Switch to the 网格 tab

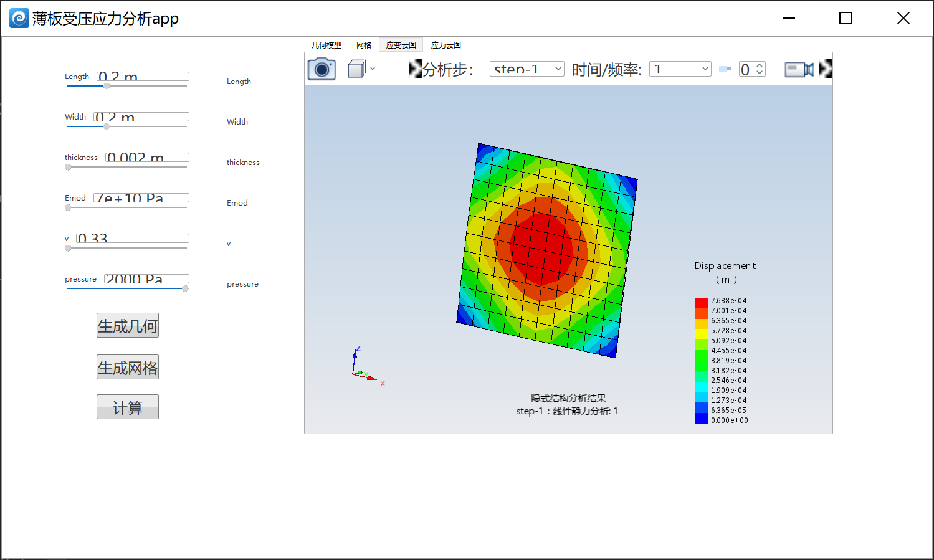click(x=364, y=45)
